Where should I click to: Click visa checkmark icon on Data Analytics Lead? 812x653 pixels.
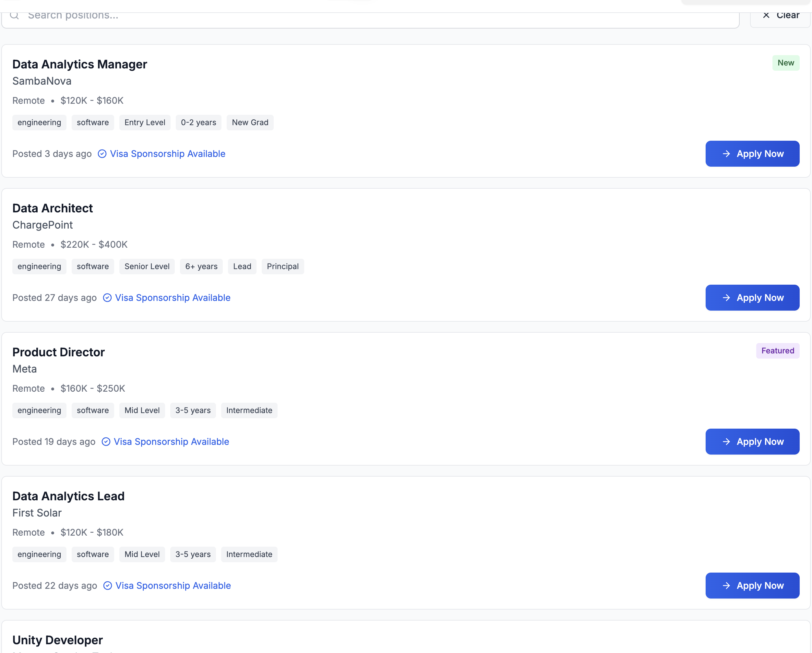[108, 585]
